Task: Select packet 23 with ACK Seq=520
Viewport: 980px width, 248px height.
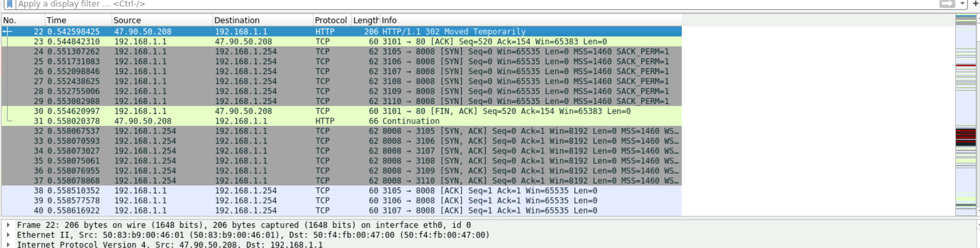Action: (x=342, y=41)
